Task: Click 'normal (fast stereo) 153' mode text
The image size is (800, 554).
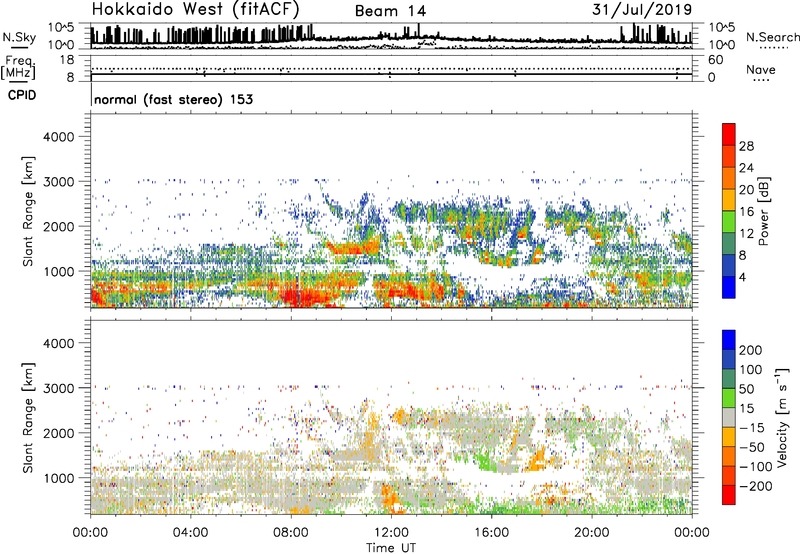Action: point(173,99)
